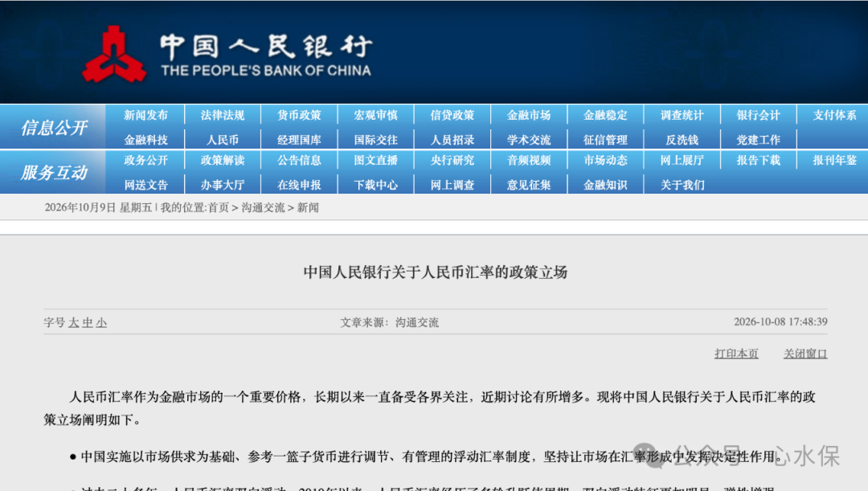
Task: Click date text 2026年10月9日 星期五
Action: (x=98, y=207)
